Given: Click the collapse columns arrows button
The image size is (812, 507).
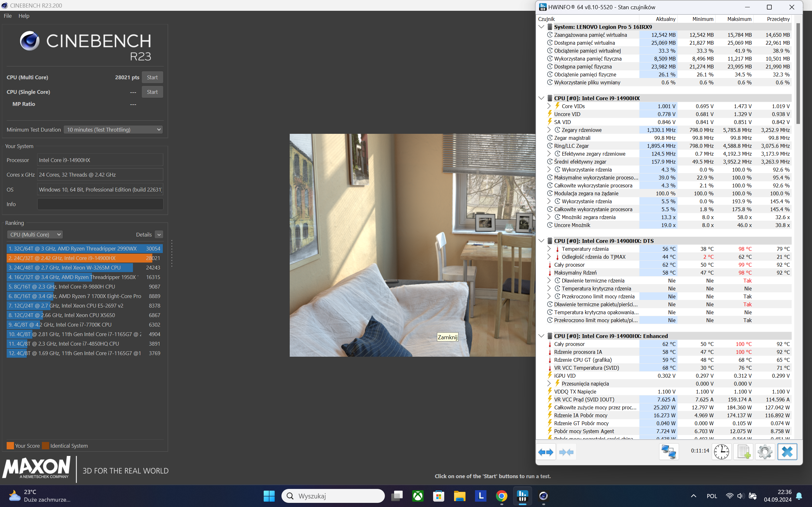Looking at the screenshot, I should (x=566, y=452).
